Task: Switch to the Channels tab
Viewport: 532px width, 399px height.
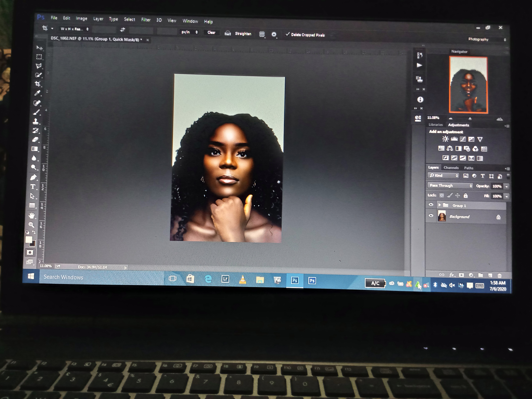Action: tap(451, 168)
